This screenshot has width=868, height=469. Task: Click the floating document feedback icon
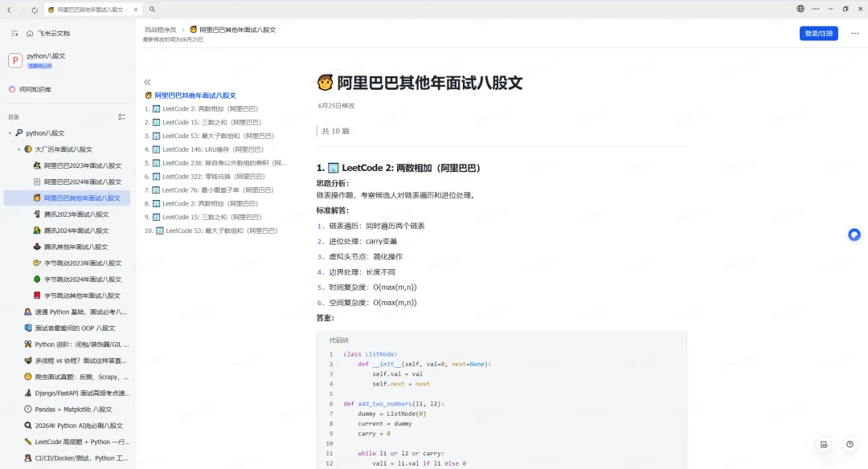click(824, 445)
